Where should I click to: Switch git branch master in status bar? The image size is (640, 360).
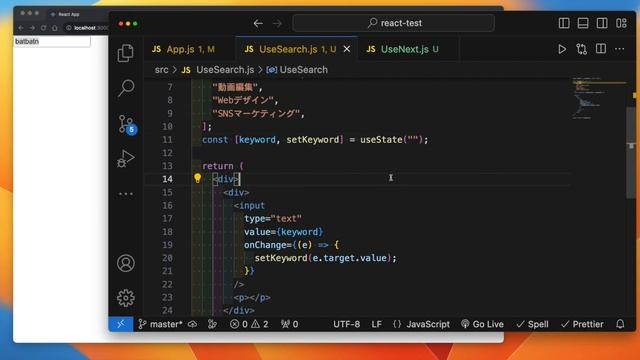coord(160,324)
